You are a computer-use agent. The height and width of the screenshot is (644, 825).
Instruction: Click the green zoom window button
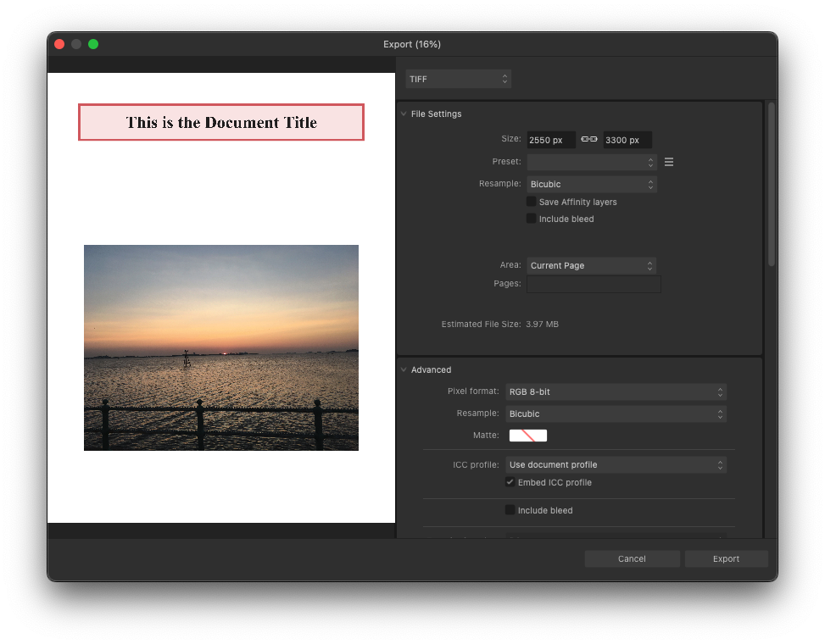click(x=93, y=44)
